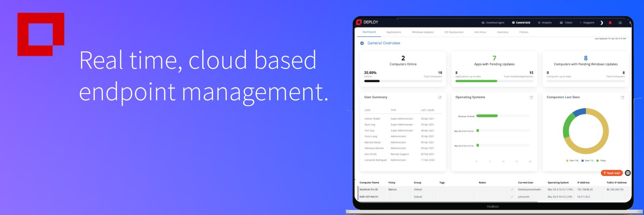Click the large red square logo on the banner
The image size is (644, 215).
[41, 34]
